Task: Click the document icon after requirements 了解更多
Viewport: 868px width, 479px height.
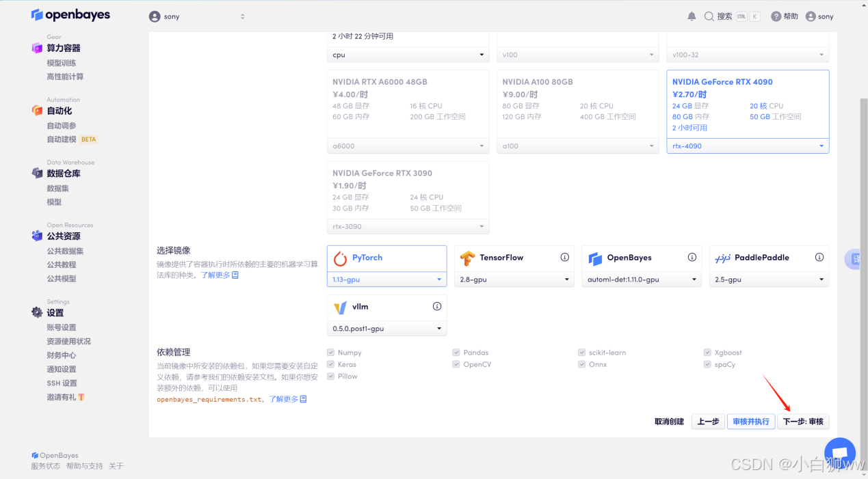Action: click(x=304, y=399)
